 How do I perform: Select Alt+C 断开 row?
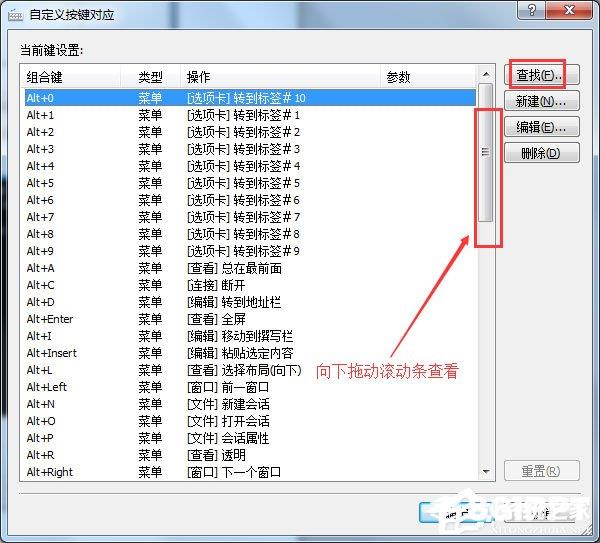click(250, 285)
